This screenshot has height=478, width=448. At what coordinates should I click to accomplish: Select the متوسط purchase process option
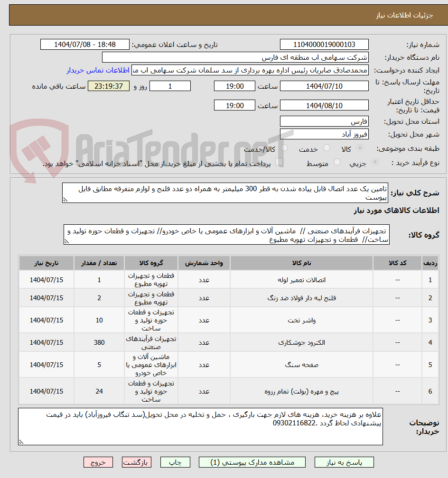pos(338,162)
